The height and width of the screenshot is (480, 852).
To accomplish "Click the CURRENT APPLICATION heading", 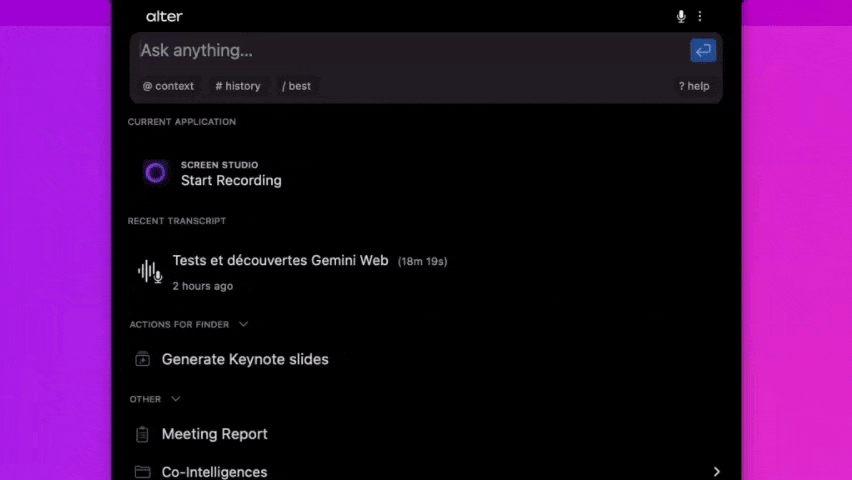I will 181,122.
